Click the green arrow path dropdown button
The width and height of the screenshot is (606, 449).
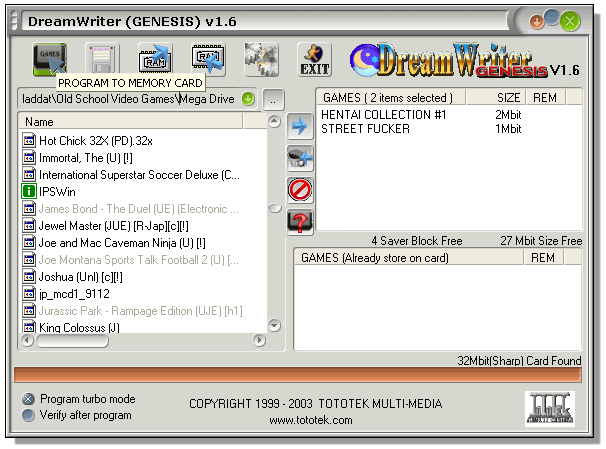tap(248, 99)
